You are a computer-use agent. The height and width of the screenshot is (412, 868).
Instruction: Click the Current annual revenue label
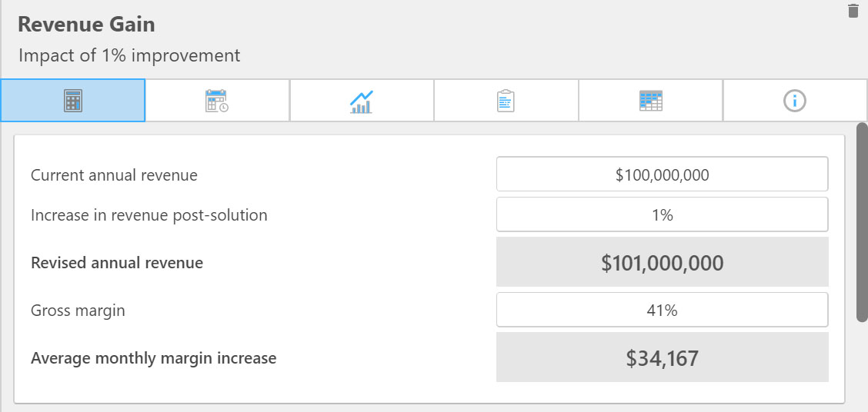click(x=114, y=175)
